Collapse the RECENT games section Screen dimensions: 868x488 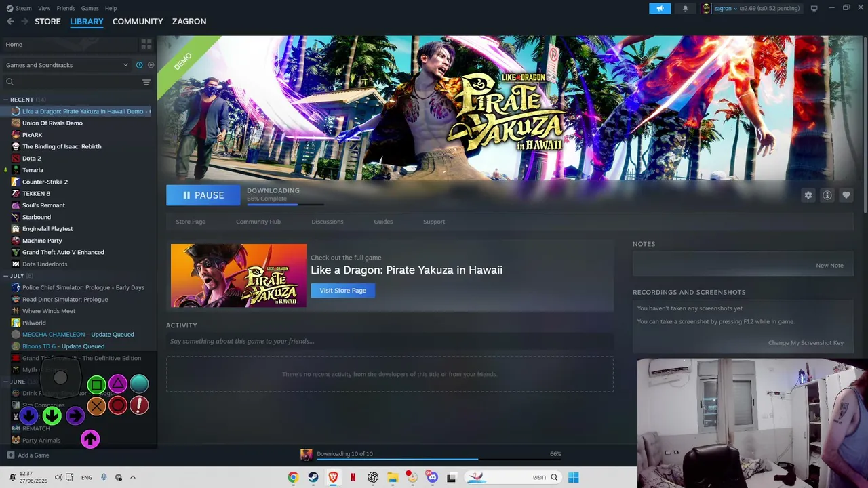[5, 100]
